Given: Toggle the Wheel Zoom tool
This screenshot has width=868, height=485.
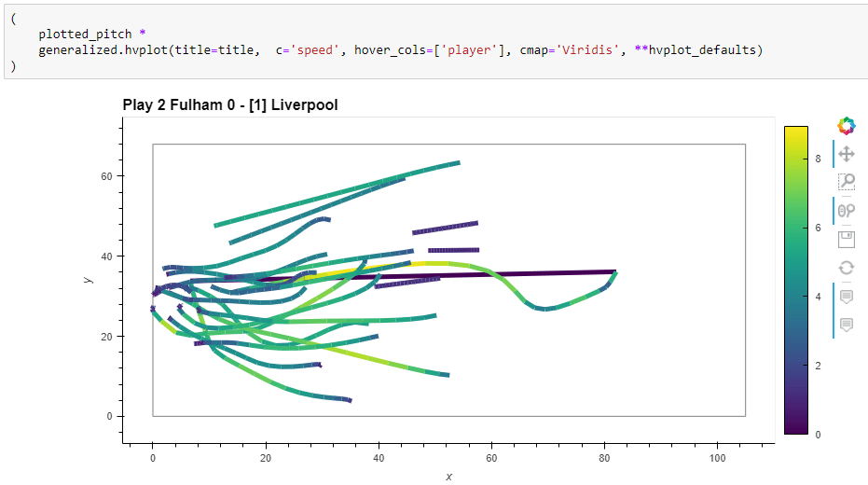Looking at the screenshot, I should pyautogui.click(x=847, y=211).
